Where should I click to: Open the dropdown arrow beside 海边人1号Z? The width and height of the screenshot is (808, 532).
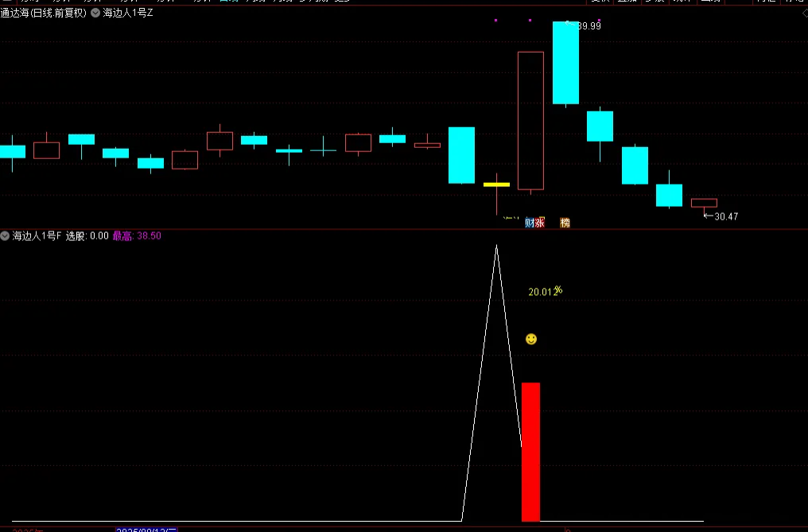(95, 14)
